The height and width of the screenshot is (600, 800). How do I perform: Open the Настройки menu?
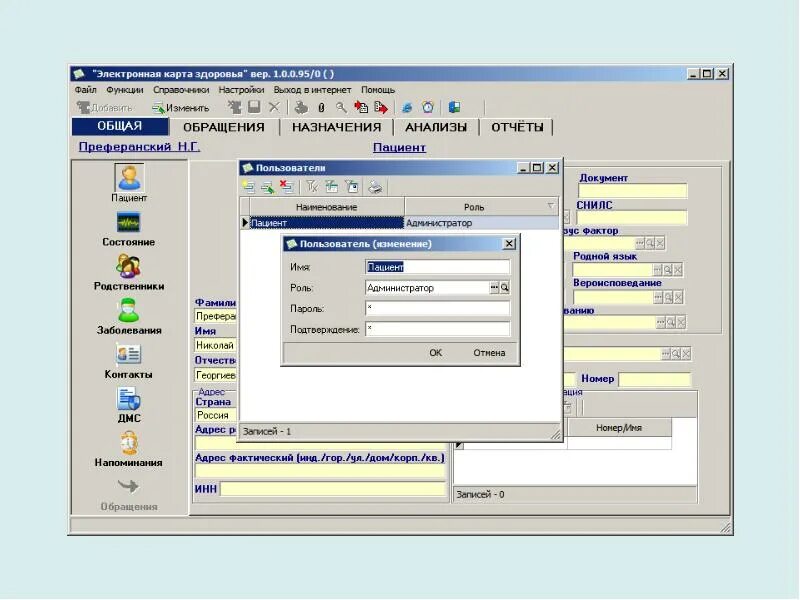(241, 90)
